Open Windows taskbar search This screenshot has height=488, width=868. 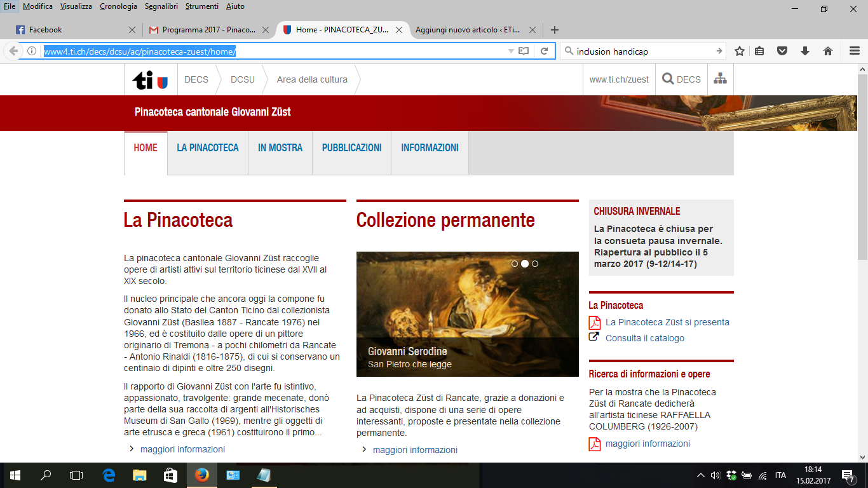[x=46, y=475]
